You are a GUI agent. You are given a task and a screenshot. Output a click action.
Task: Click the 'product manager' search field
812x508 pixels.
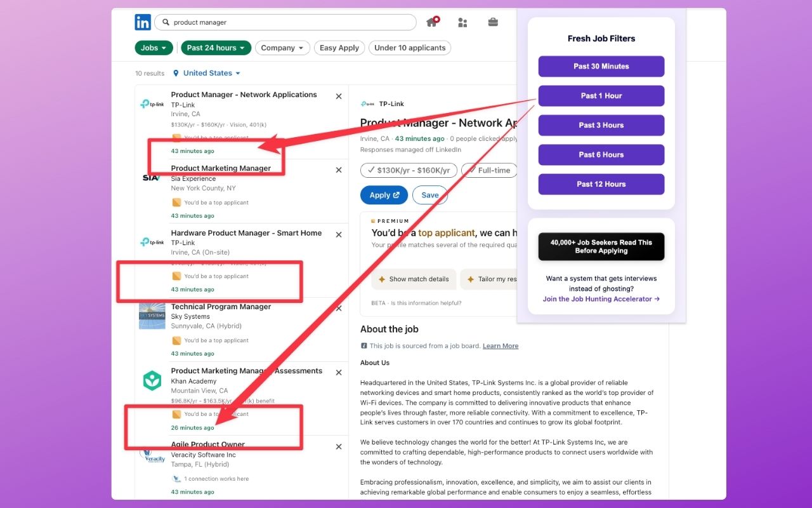click(x=285, y=22)
